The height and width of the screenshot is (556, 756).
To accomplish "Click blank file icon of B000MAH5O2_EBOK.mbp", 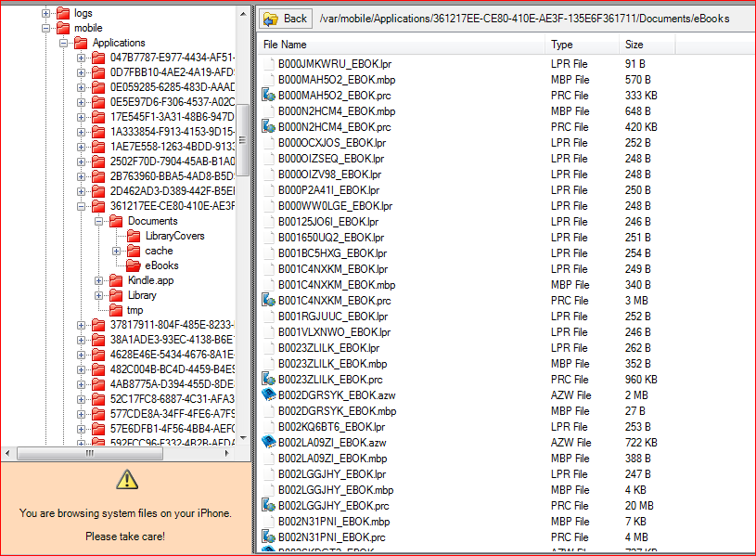I will coord(269,80).
